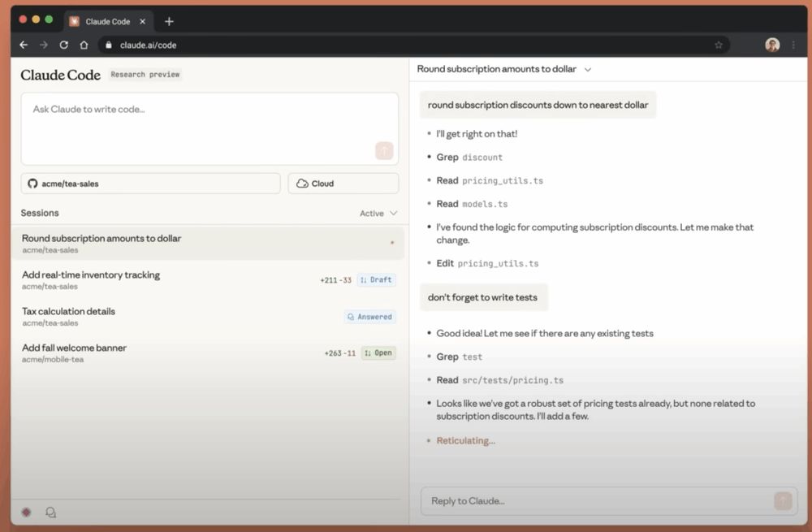Focus the Ask Claude to write code field
This screenshot has width=812, height=532.
209,129
